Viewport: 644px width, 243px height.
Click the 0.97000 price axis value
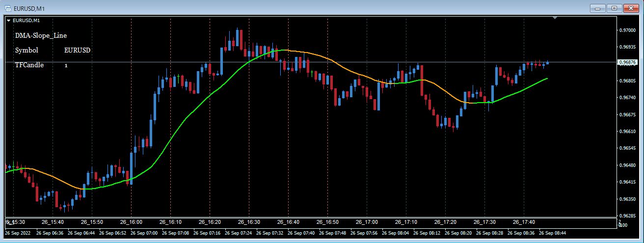[x=627, y=30]
